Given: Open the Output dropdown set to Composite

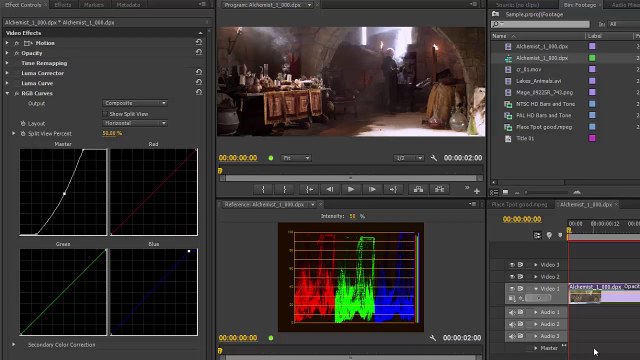Looking at the screenshot, I should click(135, 103).
